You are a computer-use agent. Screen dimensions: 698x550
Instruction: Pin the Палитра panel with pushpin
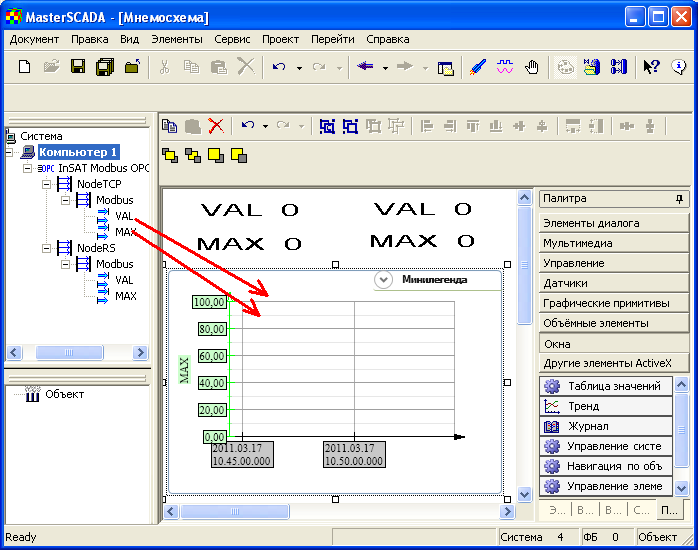[x=679, y=199]
